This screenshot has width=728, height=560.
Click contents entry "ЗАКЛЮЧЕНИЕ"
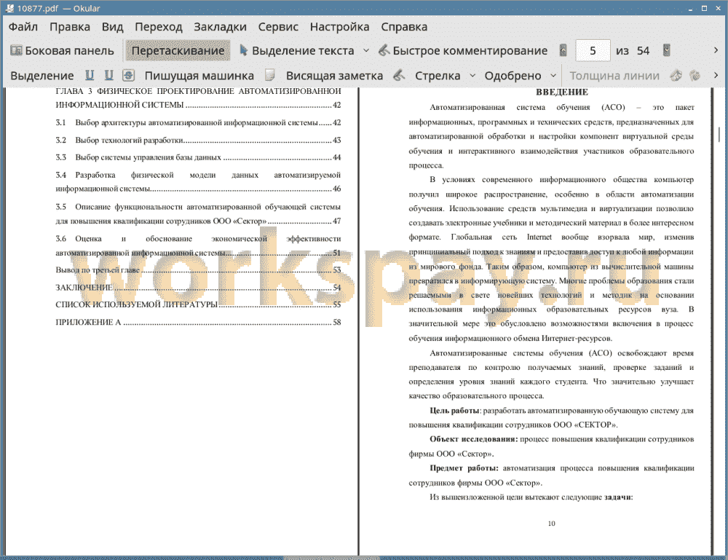[198, 288]
